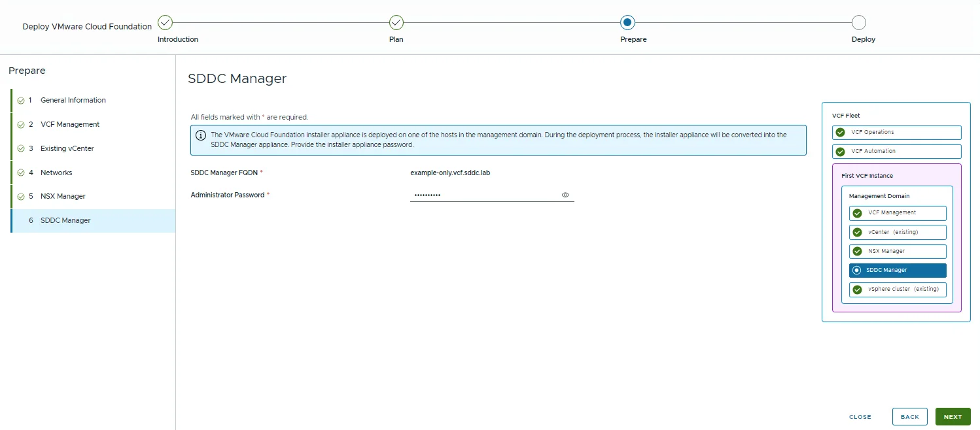
Task: Click the checkmark beside VCF Management in the Prepare step list
Action: (x=21, y=125)
